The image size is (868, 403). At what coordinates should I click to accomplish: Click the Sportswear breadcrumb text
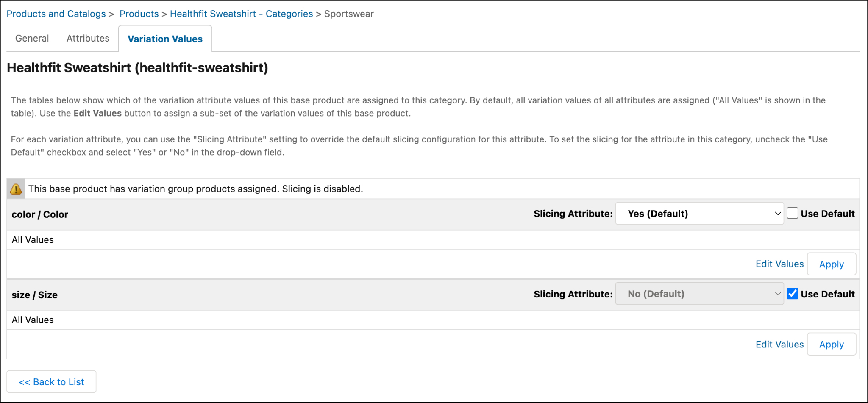349,14
